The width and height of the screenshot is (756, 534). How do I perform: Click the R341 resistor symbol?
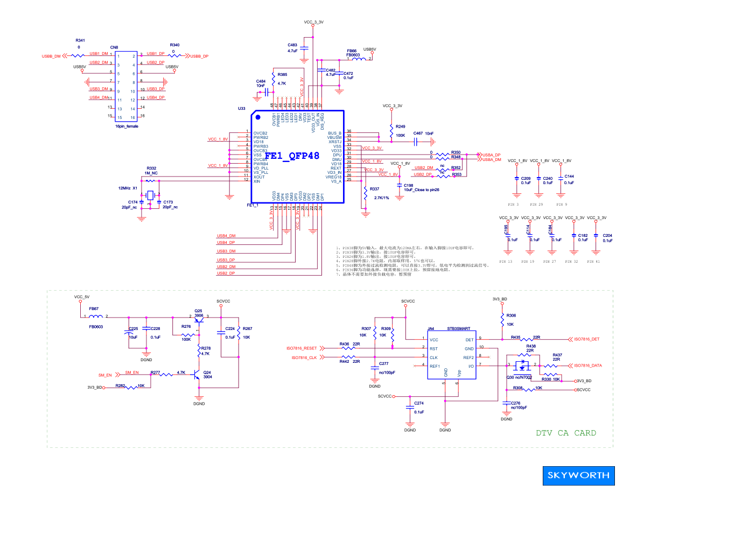[x=78, y=55]
